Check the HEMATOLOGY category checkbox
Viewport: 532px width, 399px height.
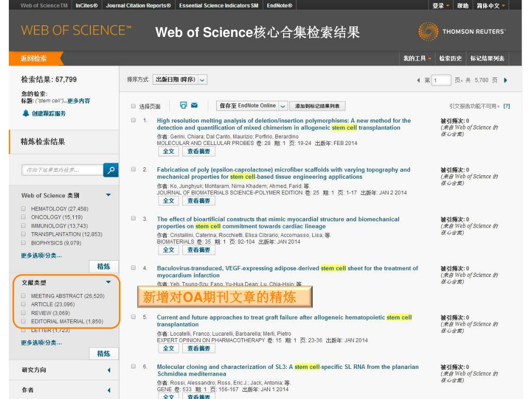(23, 209)
